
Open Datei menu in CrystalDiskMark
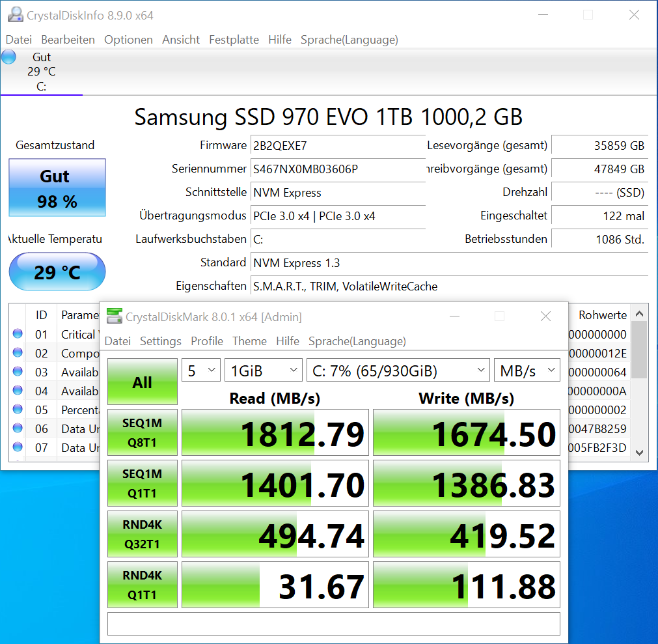pos(118,341)
